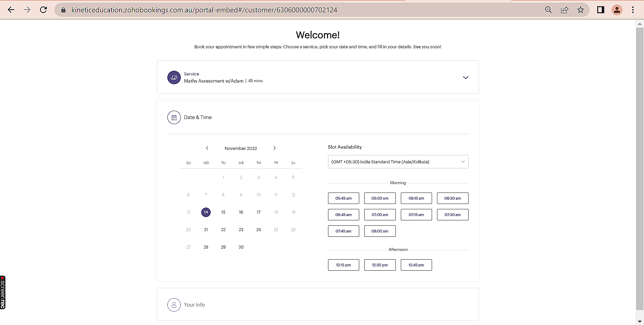This screenshot has height=325, width=644.
Task: Open the browser zoom magnifier icon
Action: pyautogui.click(x=548, y=10)
